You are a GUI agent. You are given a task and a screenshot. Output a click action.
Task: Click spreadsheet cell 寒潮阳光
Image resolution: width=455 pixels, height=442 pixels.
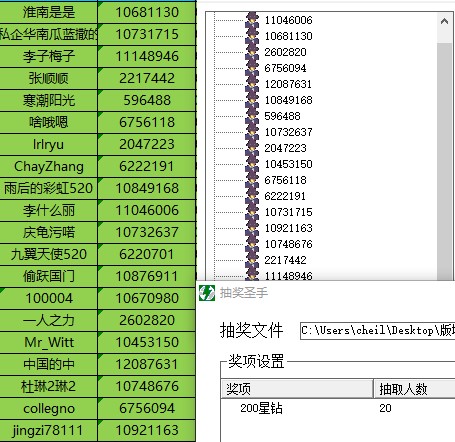[x=49, y=100]
